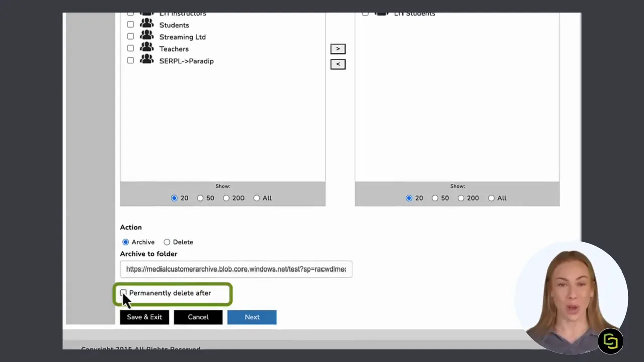The image size is (644, 362).
Task: Click the Save & Exit button
Action: (144, 317)
